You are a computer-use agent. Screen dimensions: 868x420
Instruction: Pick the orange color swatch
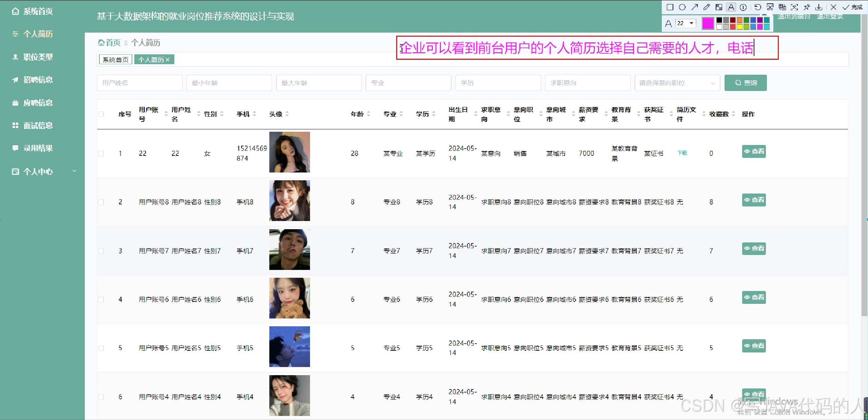739,20
